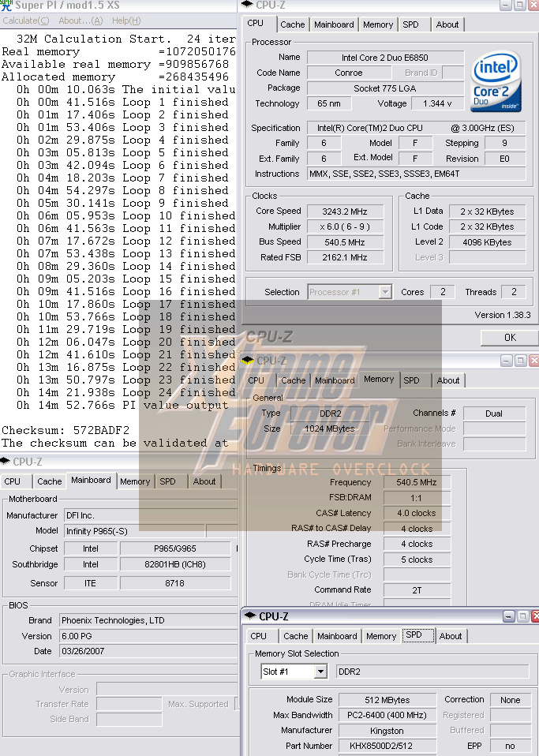The height and width of the screenshot is (756, 539).
Task: Open the Calculate menu in Super PI
Action: [26, 21]
